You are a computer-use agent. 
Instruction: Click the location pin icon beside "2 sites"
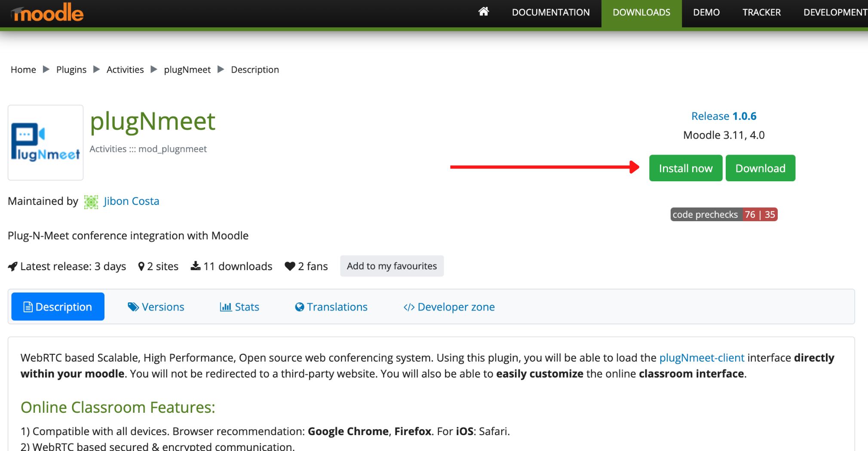[x=142, y=266]
